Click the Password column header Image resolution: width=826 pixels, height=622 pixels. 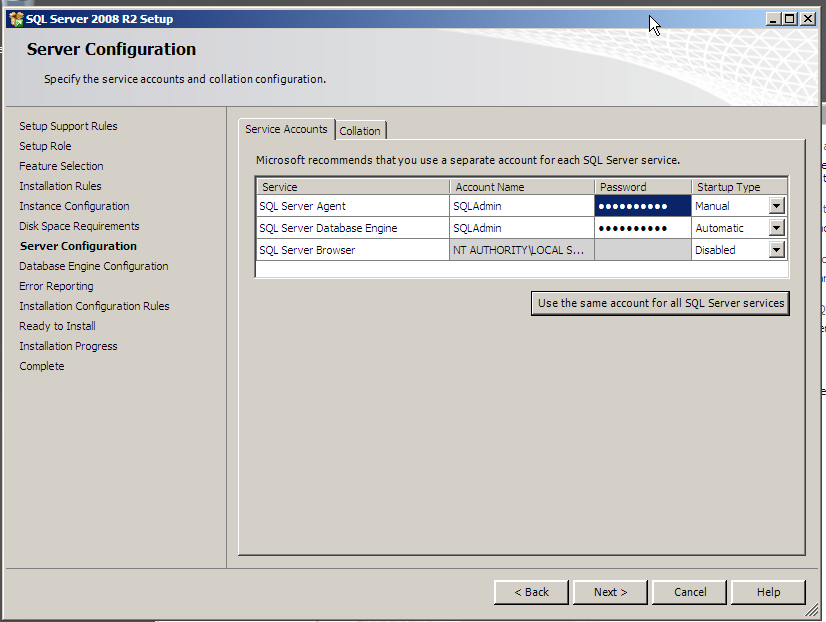(x=643, y=187)
